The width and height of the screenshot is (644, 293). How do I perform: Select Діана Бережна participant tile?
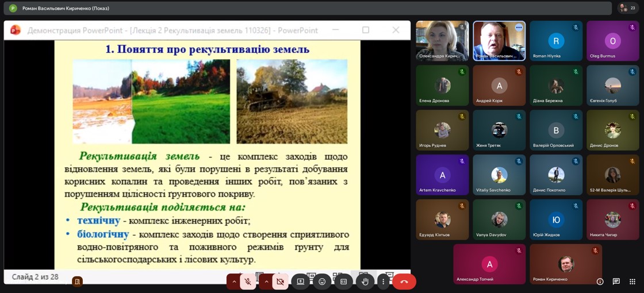(556, 86)
